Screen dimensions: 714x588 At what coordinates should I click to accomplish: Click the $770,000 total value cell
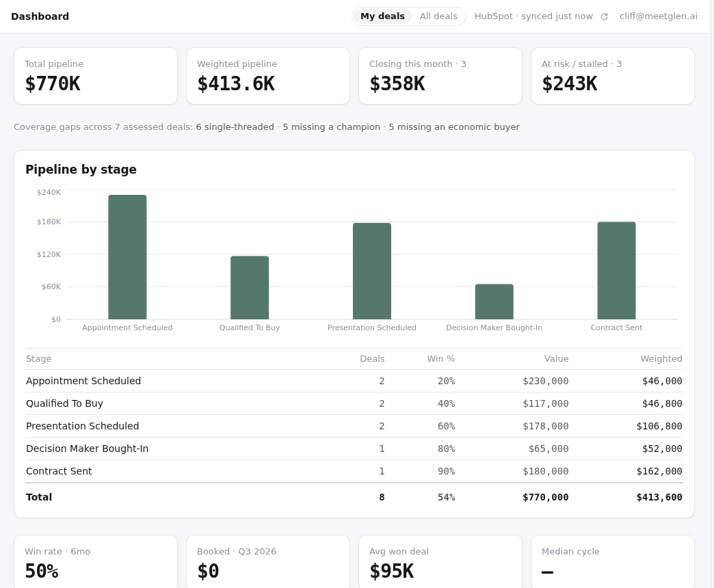coord(546,497)
